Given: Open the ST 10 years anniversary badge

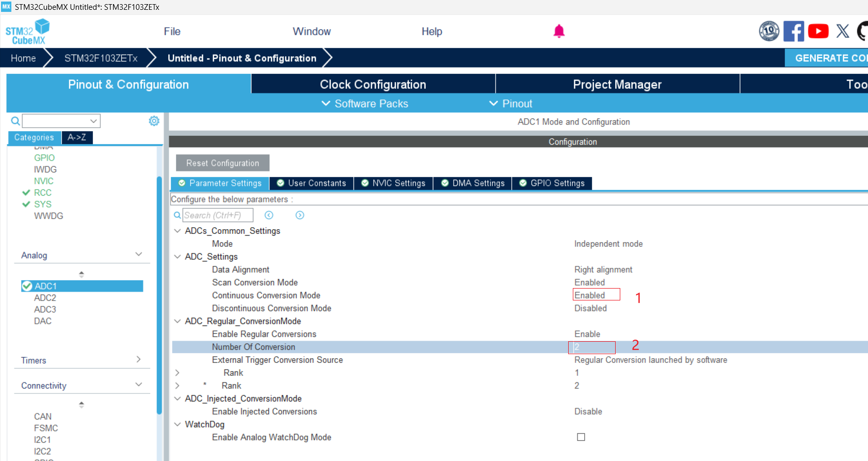Looking at the screenshot, I should (x=769, y=31).
